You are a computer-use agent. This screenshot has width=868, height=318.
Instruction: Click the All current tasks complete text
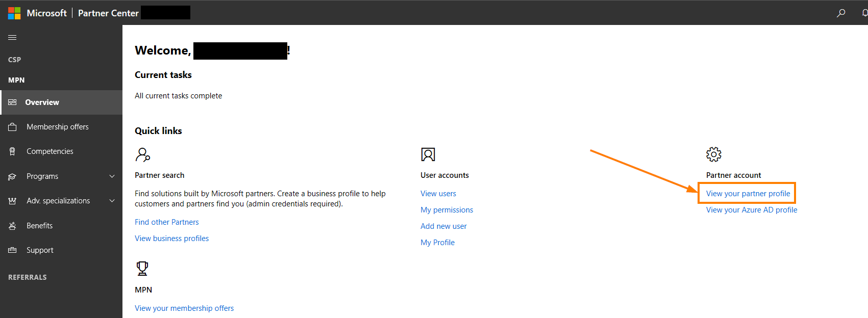tap(179, 96)
